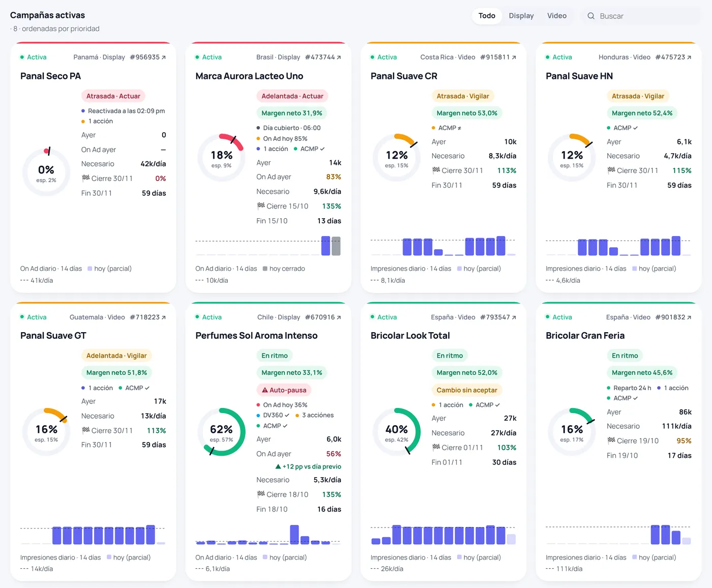Click Margen neto 31,9% badge
The height and width of the screenshot is (588, 712).
pos(292,113)
